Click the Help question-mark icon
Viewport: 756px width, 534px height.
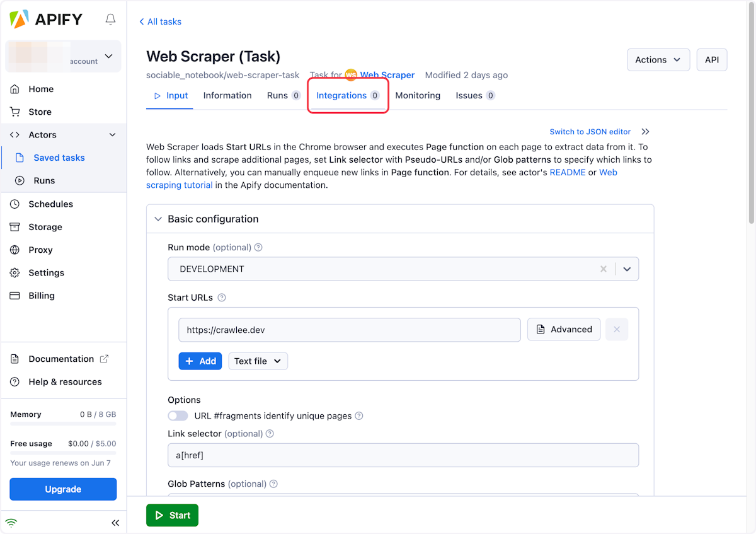(15, 382)
